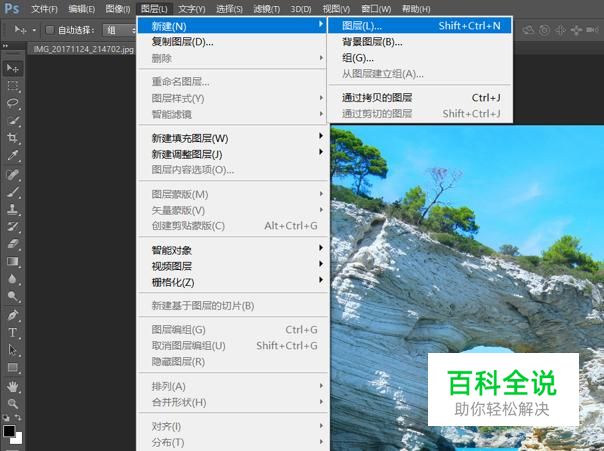Select the Clone Stamp tool
The image size is (604, 451).
coord(13,209)
